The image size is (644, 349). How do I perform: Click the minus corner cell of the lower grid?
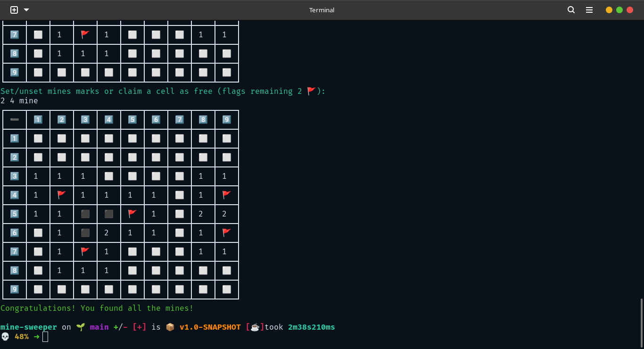point(15,119)
